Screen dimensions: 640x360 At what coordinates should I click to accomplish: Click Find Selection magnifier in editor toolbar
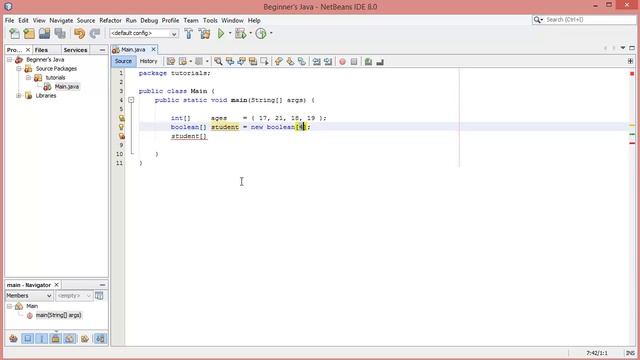[x=218, y=62]
